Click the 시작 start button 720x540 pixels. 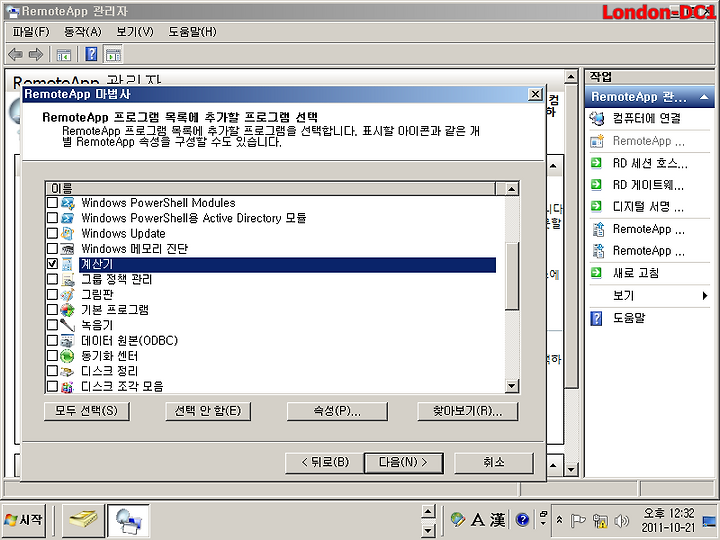click(23, 520)
